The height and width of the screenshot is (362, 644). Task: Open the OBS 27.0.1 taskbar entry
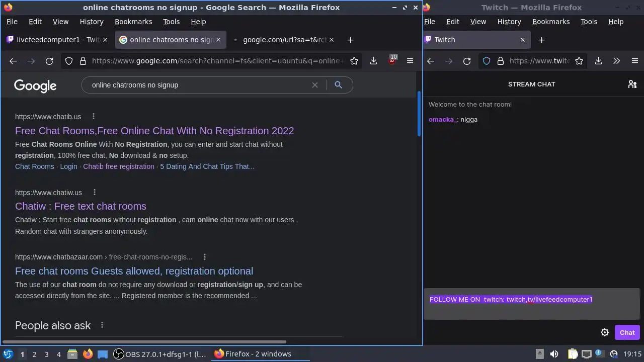click(x=160, y=354)
